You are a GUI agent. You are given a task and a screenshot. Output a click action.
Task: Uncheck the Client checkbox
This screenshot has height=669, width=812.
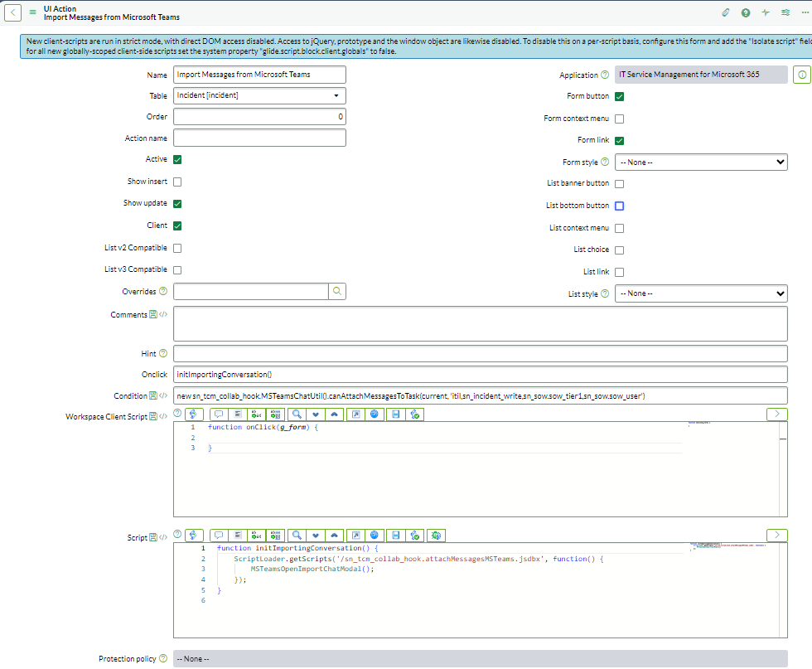pos(177,226)
